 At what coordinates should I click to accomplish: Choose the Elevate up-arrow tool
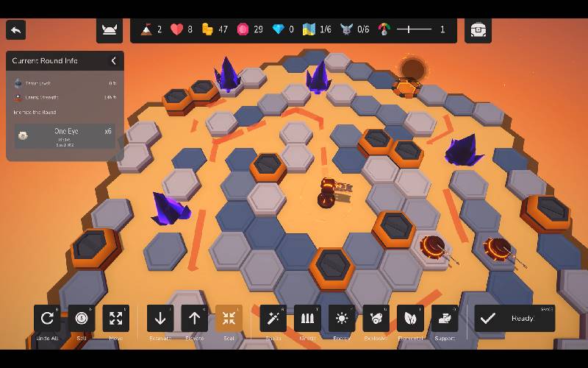coord(195,318)
